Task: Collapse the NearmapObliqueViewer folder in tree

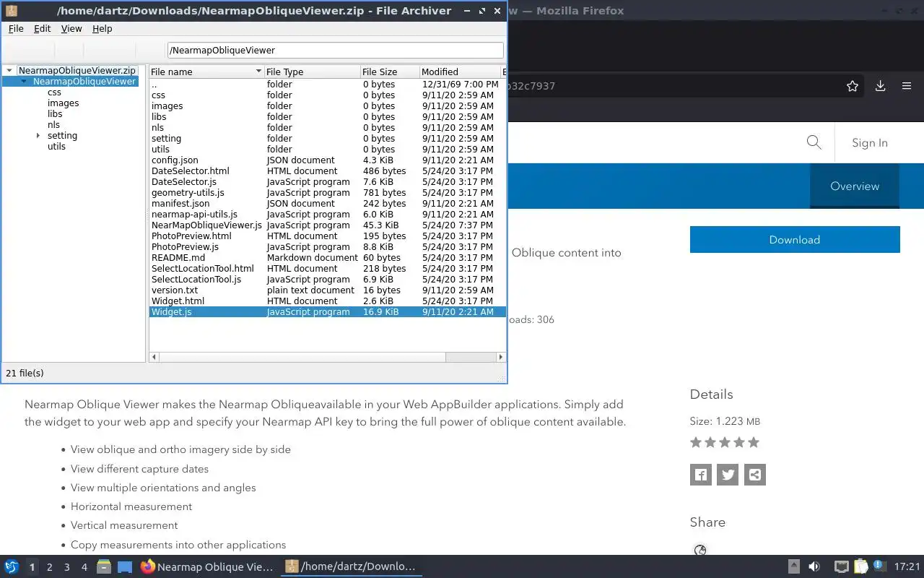Action: click(x=24, y=82)
